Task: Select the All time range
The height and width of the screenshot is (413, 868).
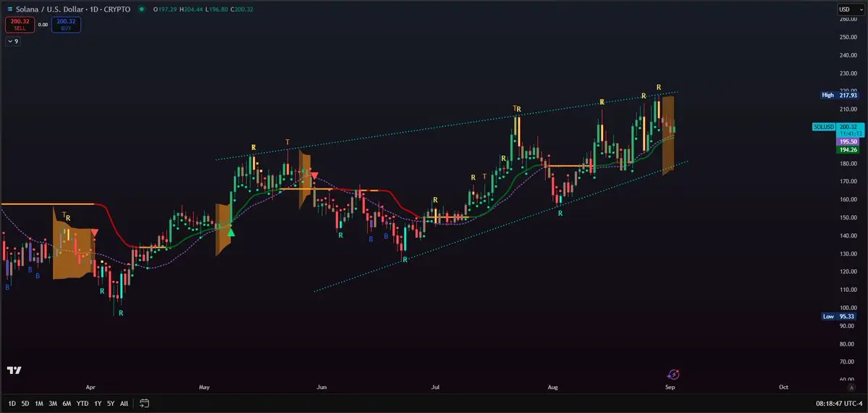Action: pyautogui.click(x=124, y=404)
